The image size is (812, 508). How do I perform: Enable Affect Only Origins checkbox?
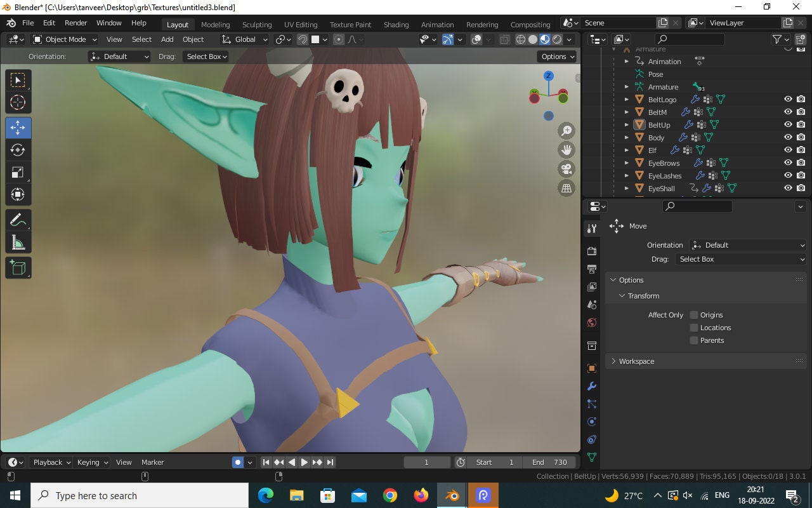tap(694, 315)
